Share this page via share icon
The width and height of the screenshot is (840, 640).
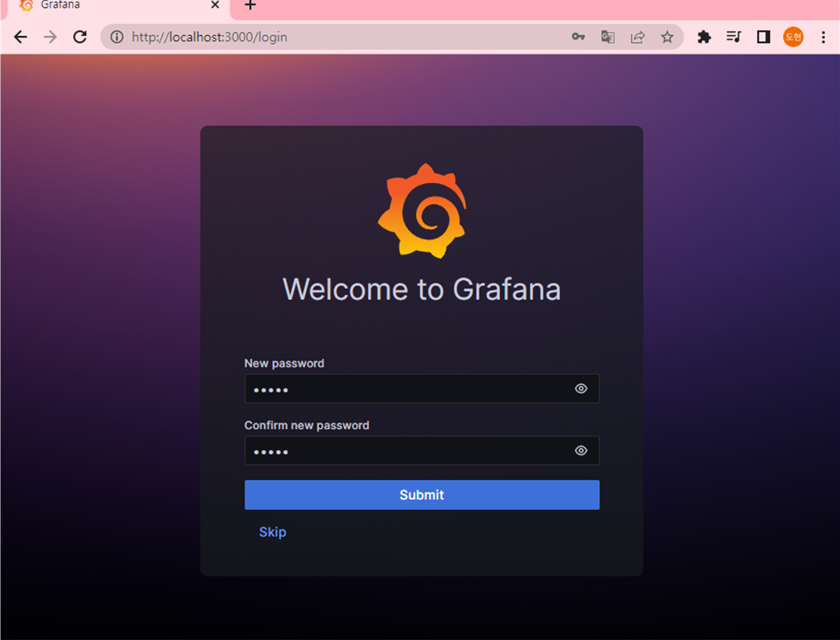(637, 37)
